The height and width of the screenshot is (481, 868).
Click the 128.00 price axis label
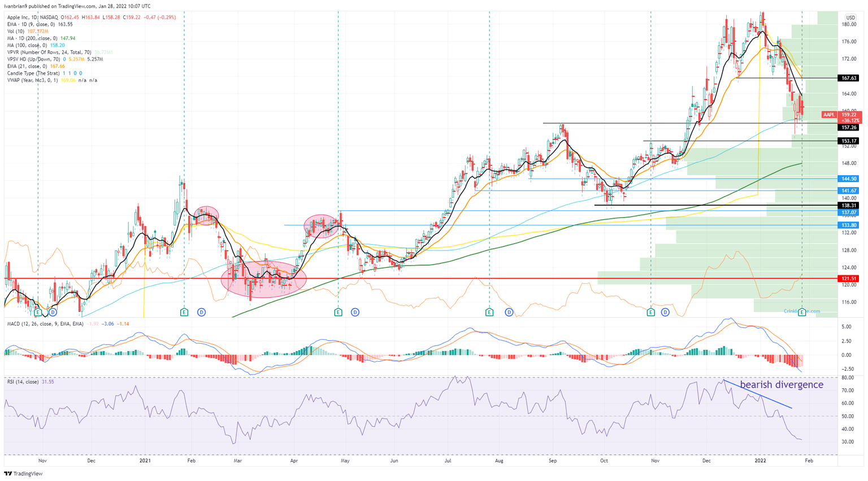pyautogui.click(x=849, y=250)
